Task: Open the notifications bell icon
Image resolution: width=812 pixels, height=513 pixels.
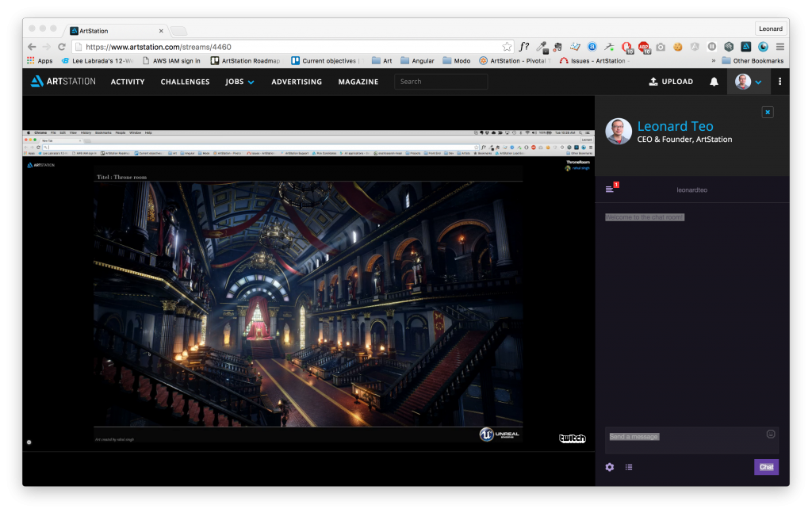Action: point(714,82)
